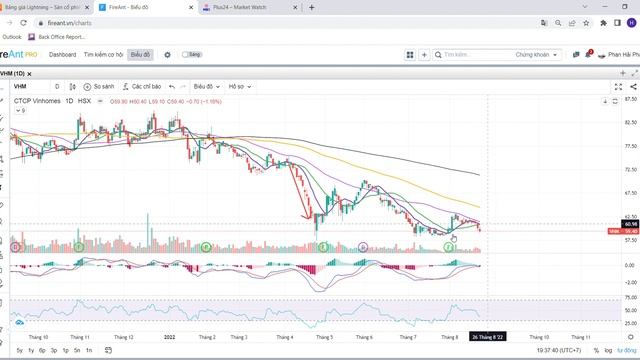This screenshot has width=640, height=360.
Task: Open Tìm kiếm cơ hội menu
Action: (x=103, y=55)
